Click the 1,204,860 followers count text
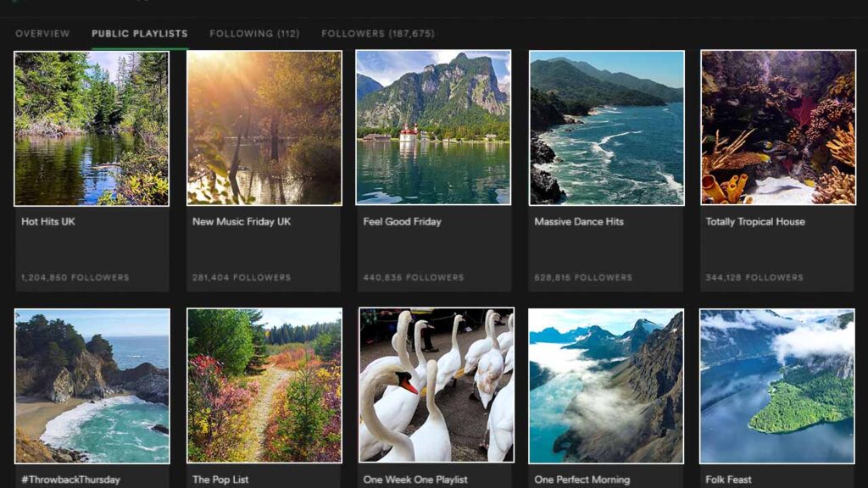Image resolution: width=868 pixels, height=488 pixels. click(75, 278)
